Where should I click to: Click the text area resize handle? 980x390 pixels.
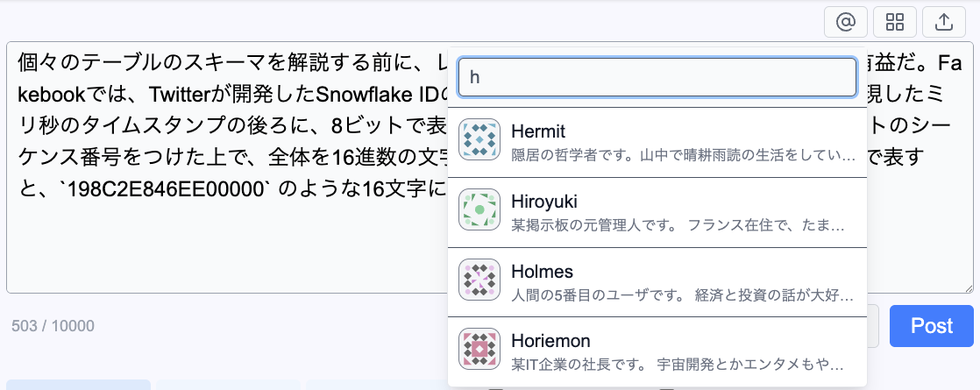pyautogui.click(x=968, y=287)
